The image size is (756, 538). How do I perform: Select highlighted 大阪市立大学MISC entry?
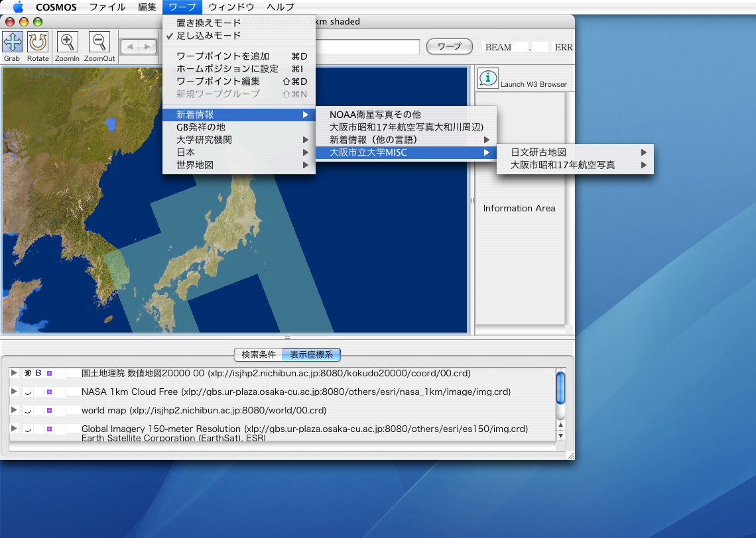pyautogui.click(x=406, y=152)
